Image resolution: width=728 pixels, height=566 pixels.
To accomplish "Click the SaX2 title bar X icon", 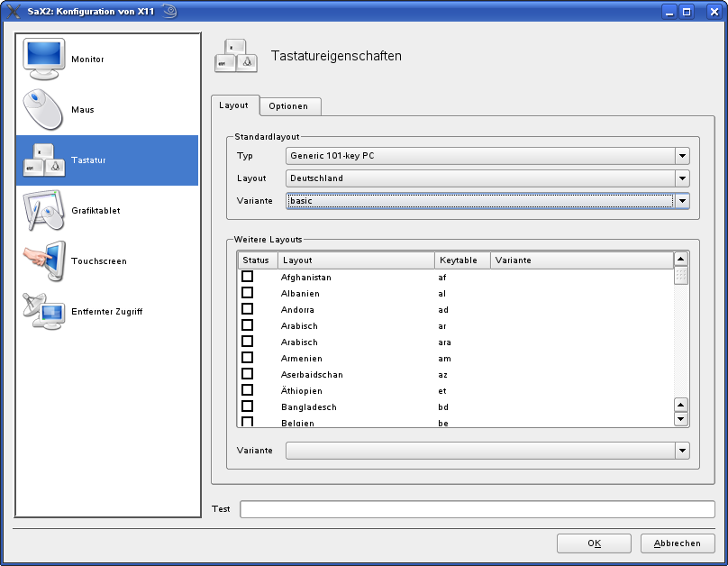I will click(x=13, y=13).
